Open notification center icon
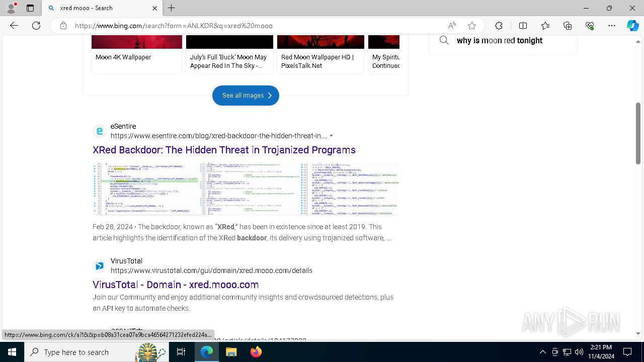 coord(627,352)
